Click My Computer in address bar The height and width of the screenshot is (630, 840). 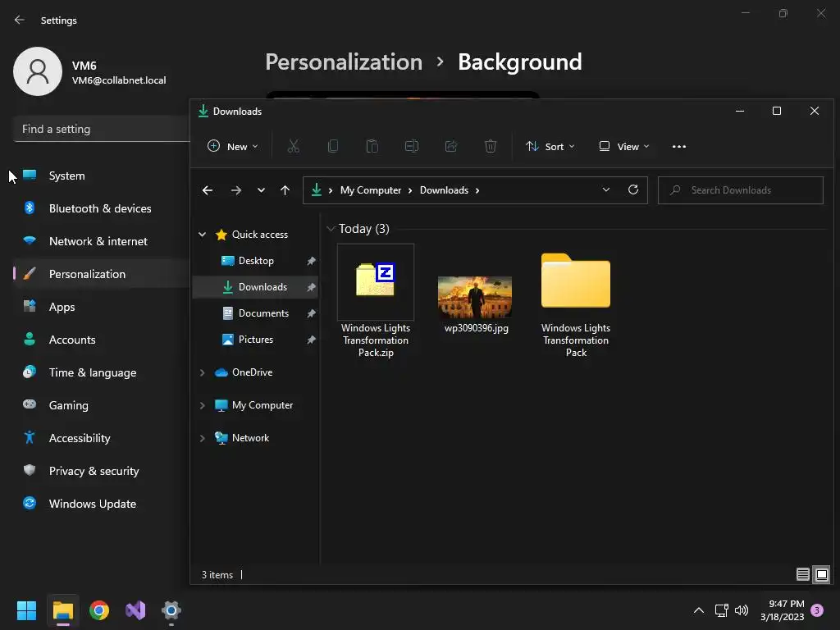[x=370, y=190]
